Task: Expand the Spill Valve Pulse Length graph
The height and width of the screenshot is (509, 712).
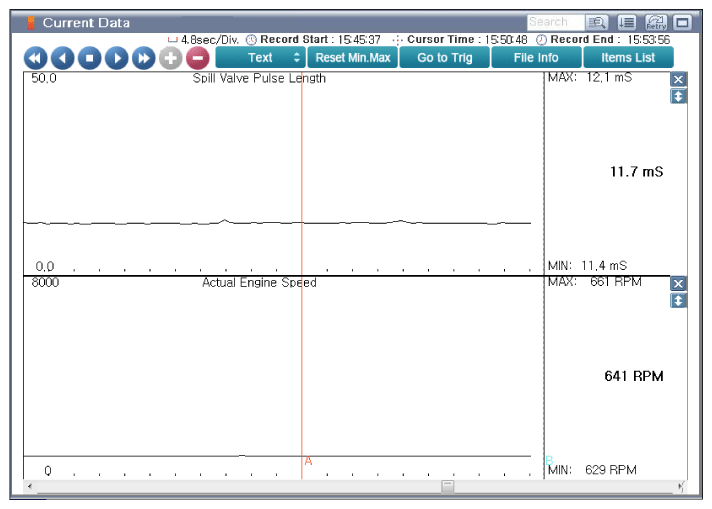Action: [678, 96]
